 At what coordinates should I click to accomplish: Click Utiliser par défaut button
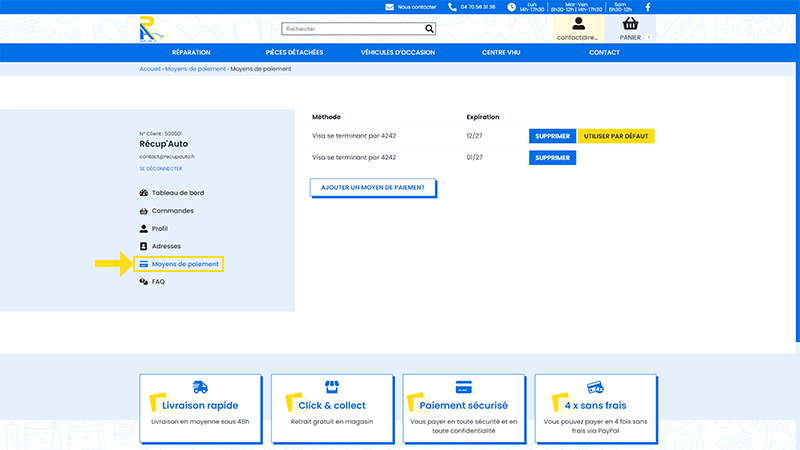click(x=616, y=136)
